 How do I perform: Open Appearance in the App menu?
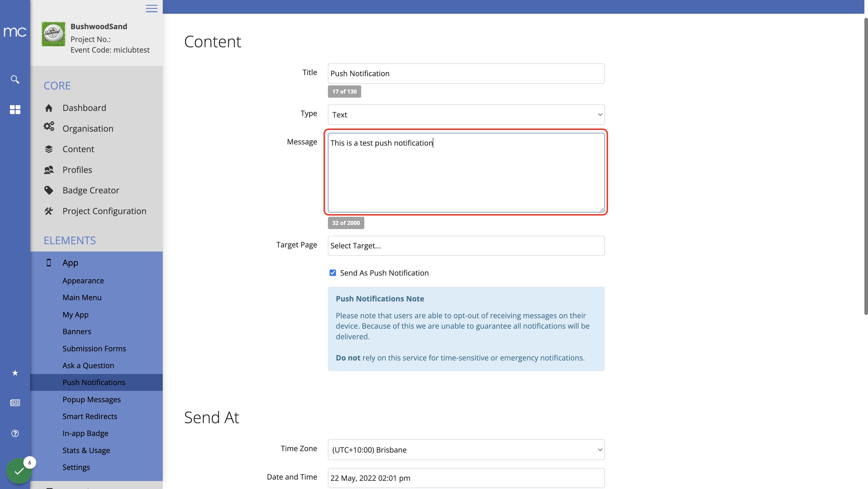83,280
